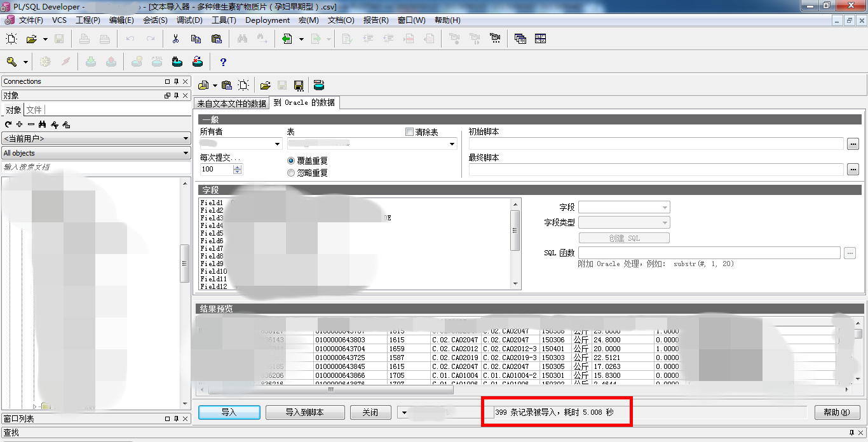The height and width of the screenshot is (442, 868).
Task: Click the minus icon in object browser toolbar
Action: pyautogui.click(x=31, y=124)
